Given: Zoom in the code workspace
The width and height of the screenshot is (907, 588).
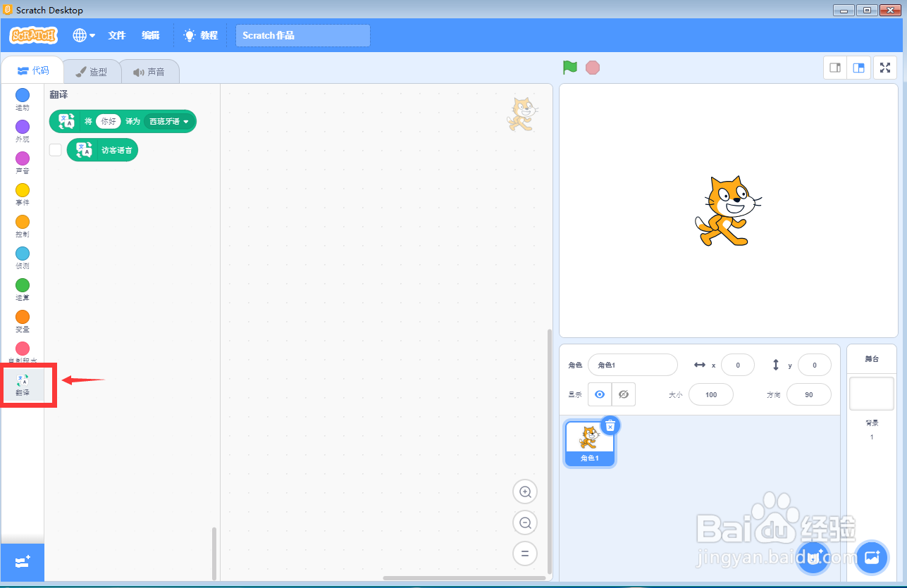Looking at the screenshot, I should pyautogui.click(x=524, y=492).
